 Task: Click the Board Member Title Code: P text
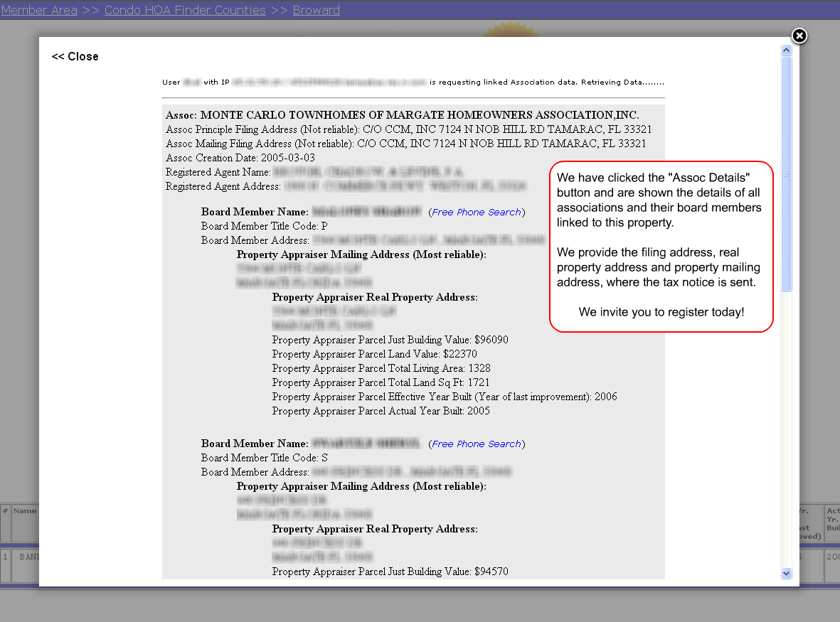[264, 226]
